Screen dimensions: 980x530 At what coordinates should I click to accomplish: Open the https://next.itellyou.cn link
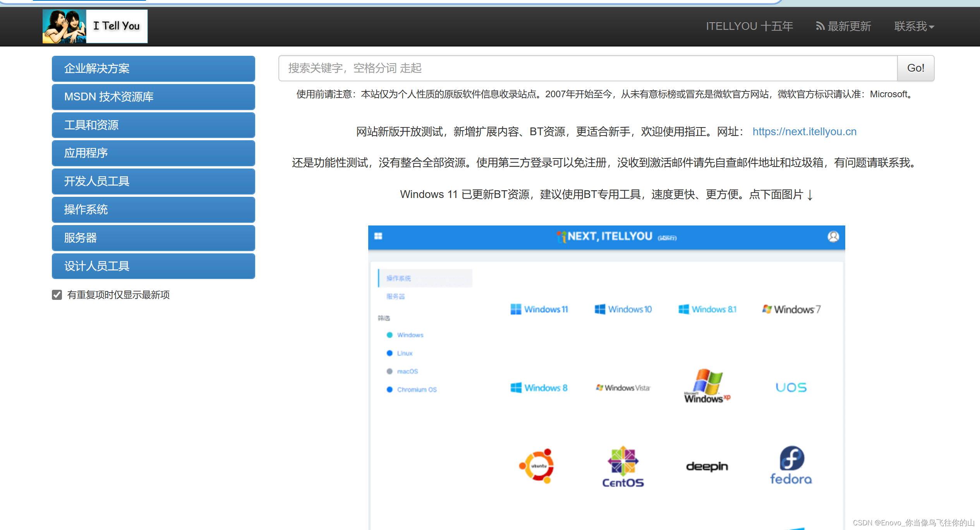(804, 132)
